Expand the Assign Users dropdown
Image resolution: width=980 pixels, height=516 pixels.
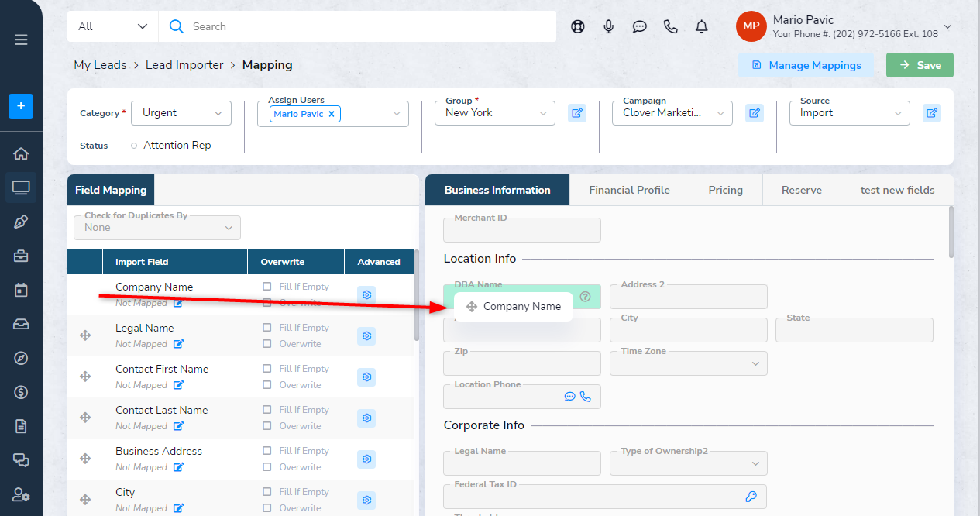(x=397, y=114)
